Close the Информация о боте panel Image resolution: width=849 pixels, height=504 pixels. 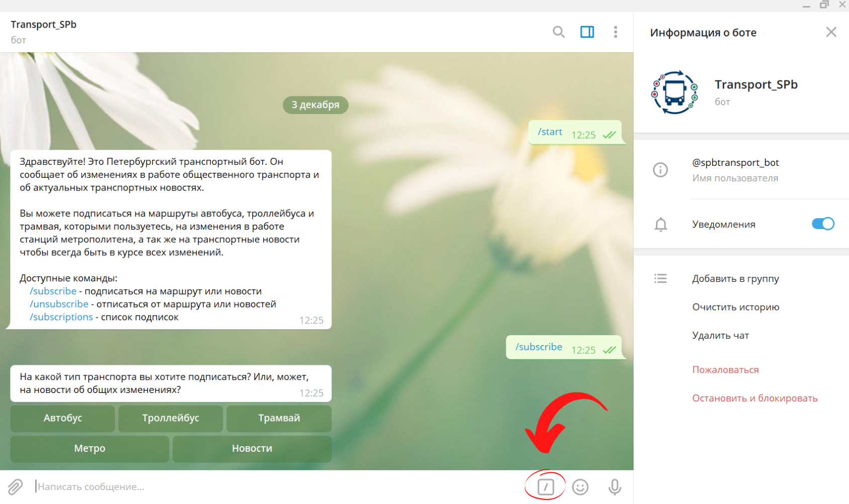click(831, 32)
